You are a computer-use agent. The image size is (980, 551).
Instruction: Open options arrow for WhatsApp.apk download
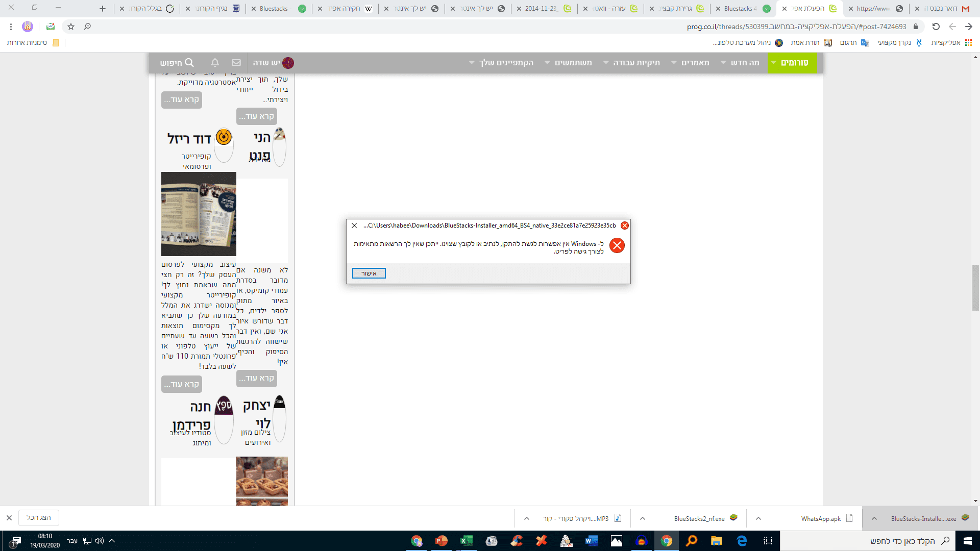758,518
